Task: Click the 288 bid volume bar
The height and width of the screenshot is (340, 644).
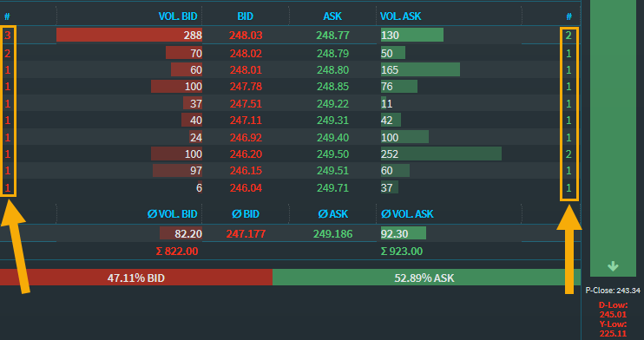Action: click(129, 35)
